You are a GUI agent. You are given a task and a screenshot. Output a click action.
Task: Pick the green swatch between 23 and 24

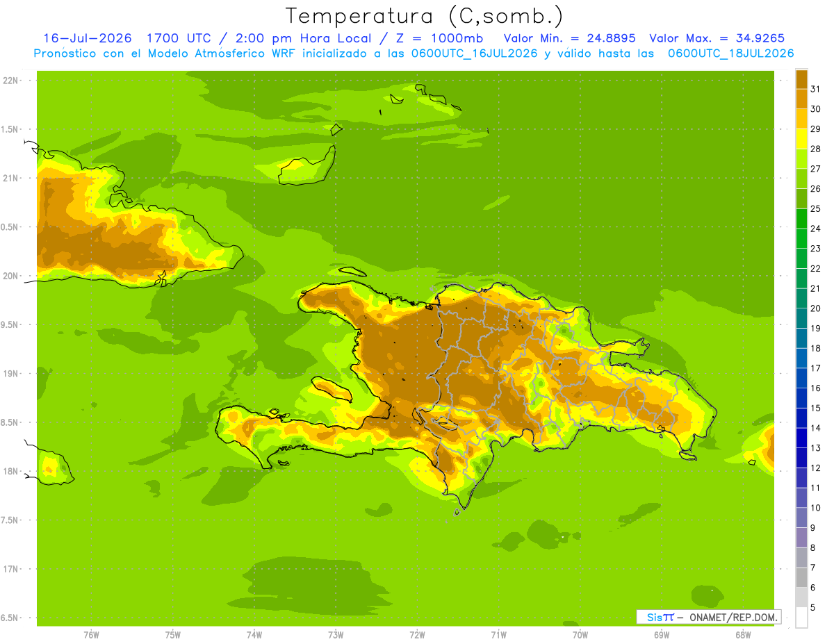[x=801, y=239]
